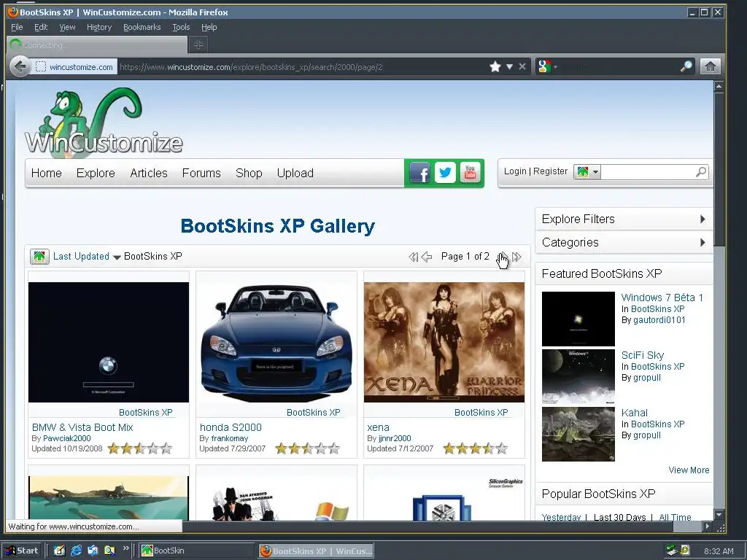Jump to first page double arrow
The width and height of the screenshot is (747, 560).
413,257
